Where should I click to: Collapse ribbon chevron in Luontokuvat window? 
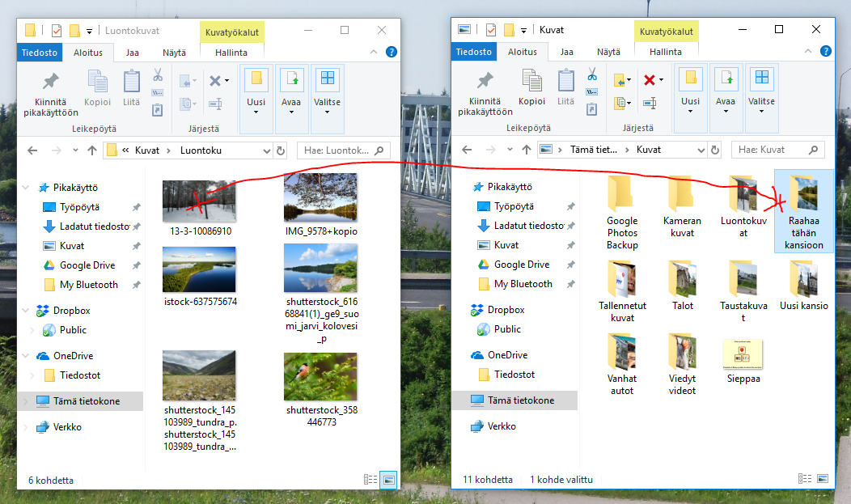(x=374, y=52)
